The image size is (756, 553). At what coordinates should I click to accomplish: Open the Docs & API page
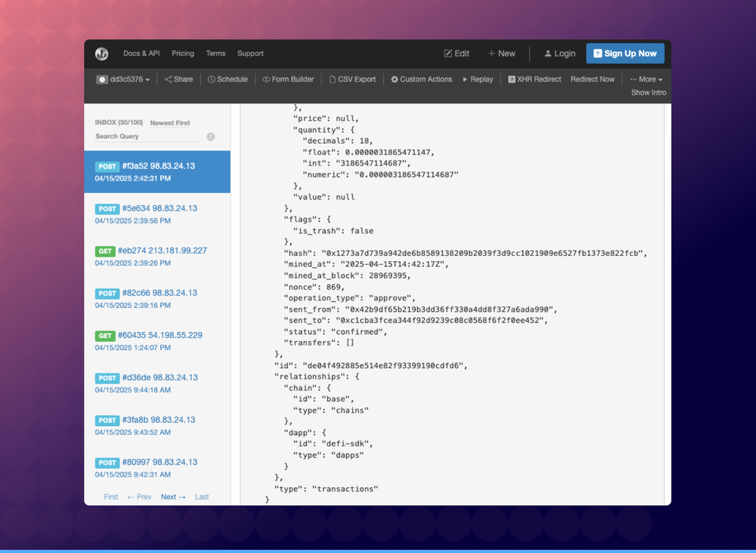141,53
